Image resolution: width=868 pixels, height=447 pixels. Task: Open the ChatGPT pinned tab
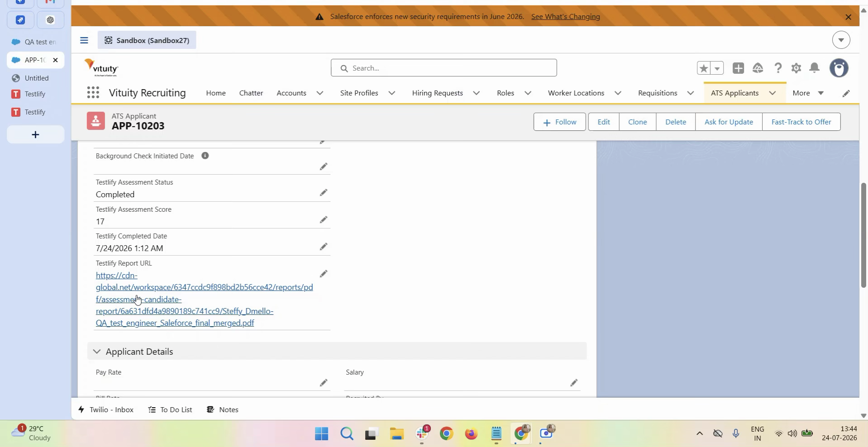tap(50, 20)
